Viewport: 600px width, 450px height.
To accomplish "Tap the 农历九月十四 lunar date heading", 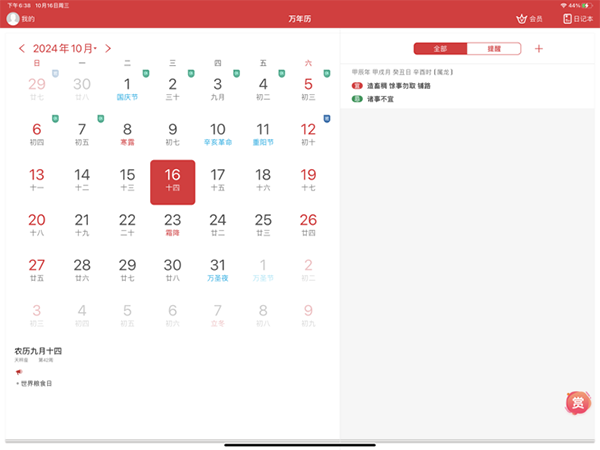I will [38, 351].
